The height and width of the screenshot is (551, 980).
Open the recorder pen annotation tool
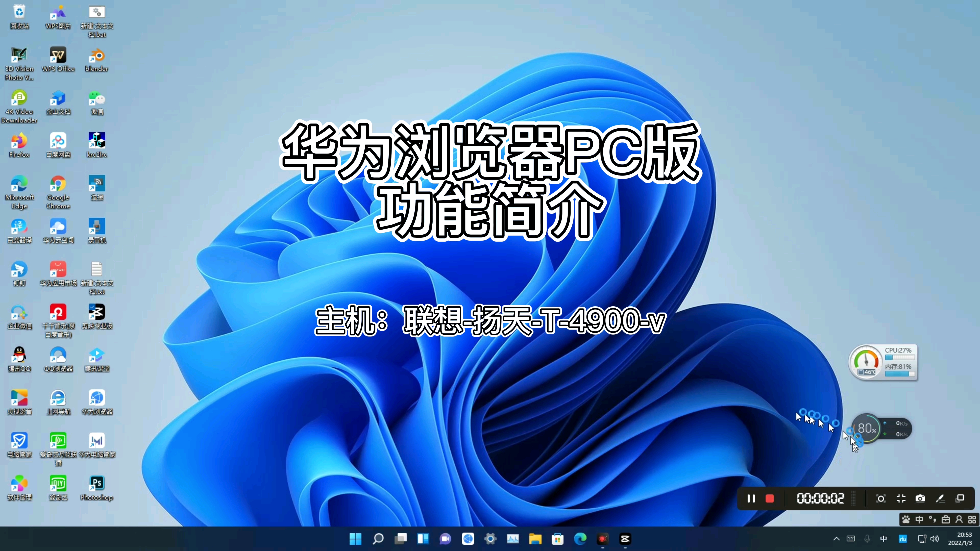(x=940, y=498)
